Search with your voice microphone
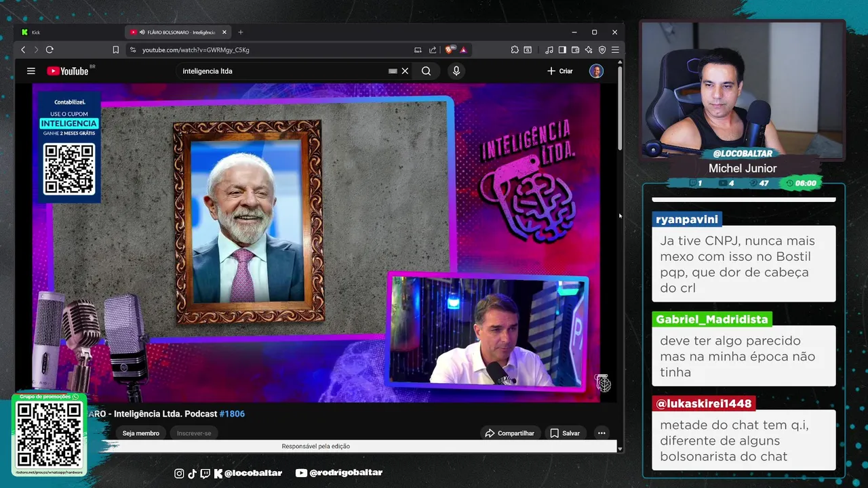The image size is (868, 488). [456, 70]
